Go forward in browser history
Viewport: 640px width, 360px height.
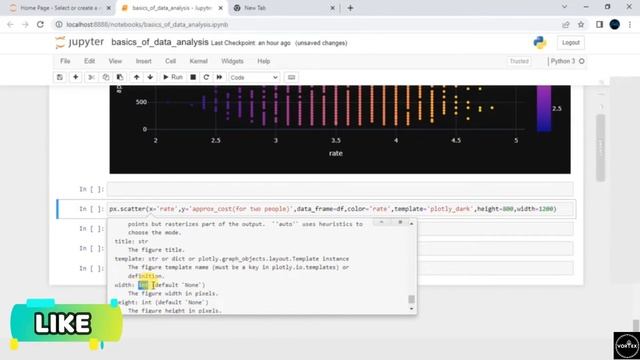(x=25, y=24)
